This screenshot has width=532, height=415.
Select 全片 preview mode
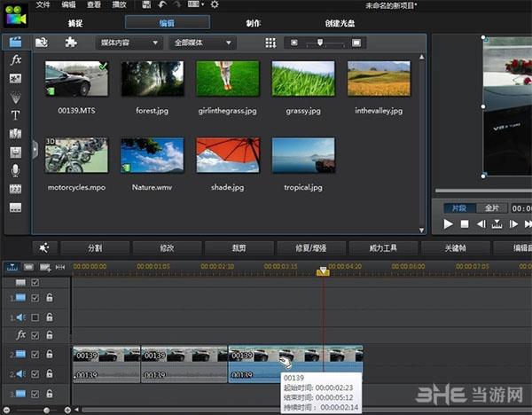(491, 208)
